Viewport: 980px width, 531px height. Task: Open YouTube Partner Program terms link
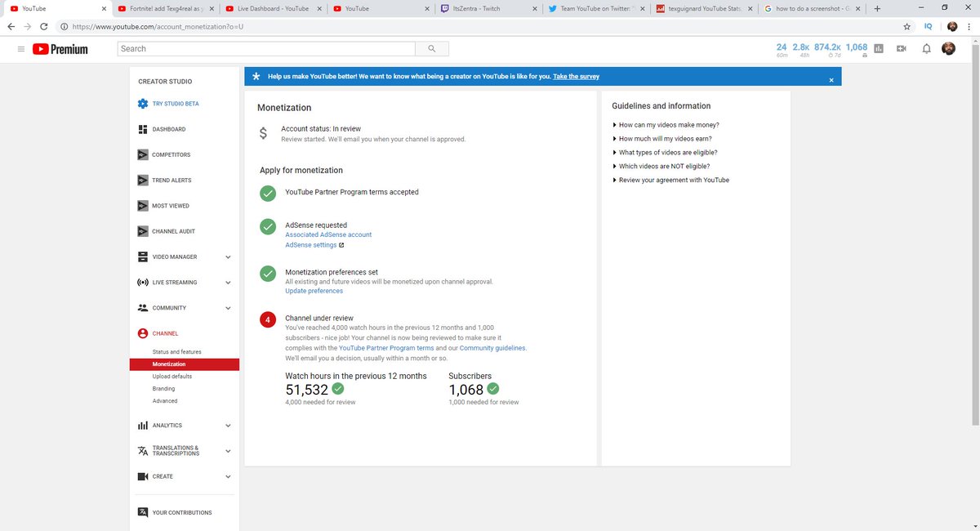click(386, 348)
